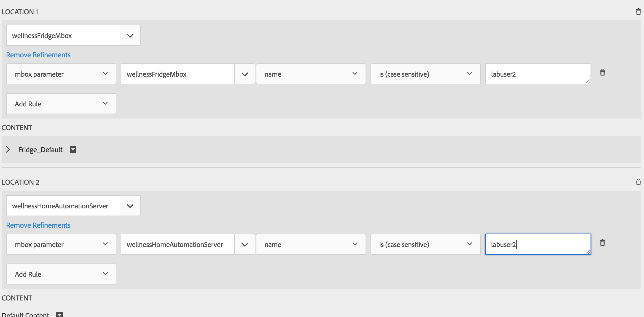Remove the wellnessHomeAutomationServer refinement rule trash icon
Viewport: 644px width, 317px height.
(x=602, y=243)
